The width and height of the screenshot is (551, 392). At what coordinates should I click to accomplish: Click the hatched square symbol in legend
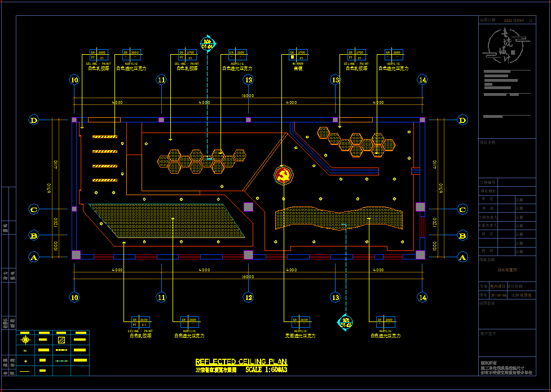tap(61, 340)
